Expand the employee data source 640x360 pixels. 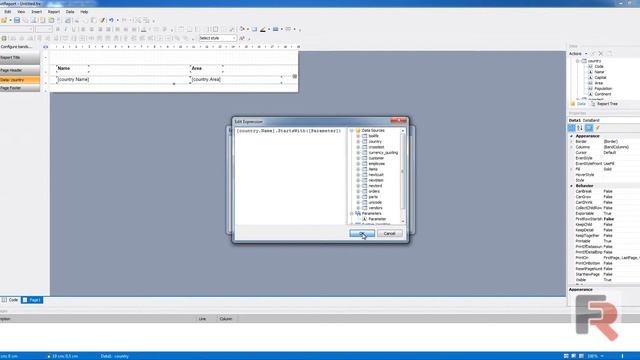pyautogui.click(x=358, y=164)
